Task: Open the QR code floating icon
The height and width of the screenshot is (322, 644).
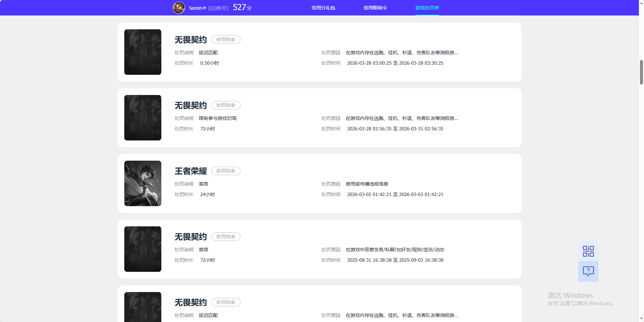Action: 588,251
